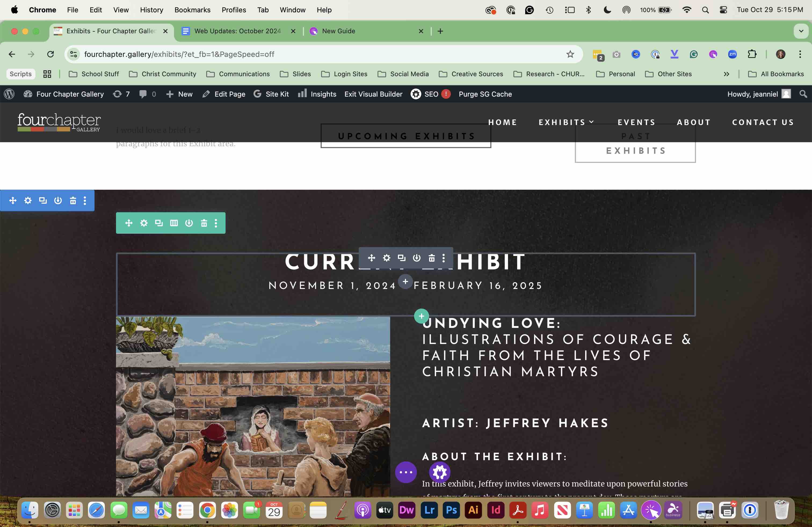Open the Bookmarks menu in menu bar
This screenshot has width=812, height=527.
tap(193, 10)
